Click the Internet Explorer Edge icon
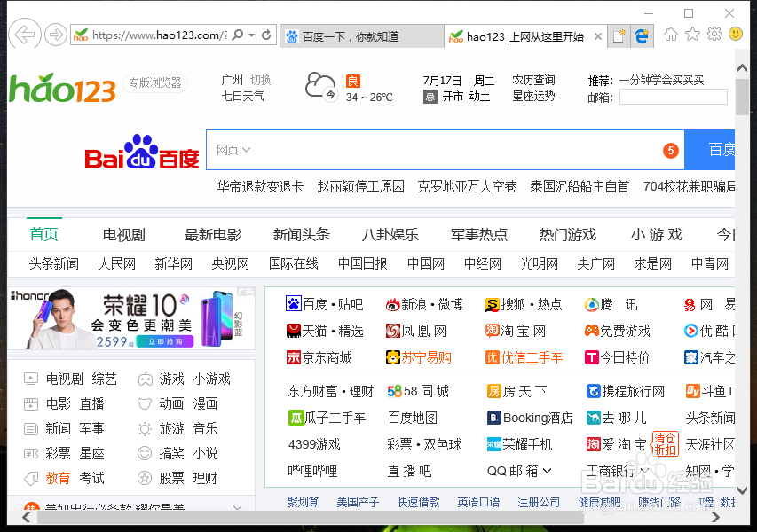Image resolution: width=757 pixels, height=532 pixels. pos(642,36)
